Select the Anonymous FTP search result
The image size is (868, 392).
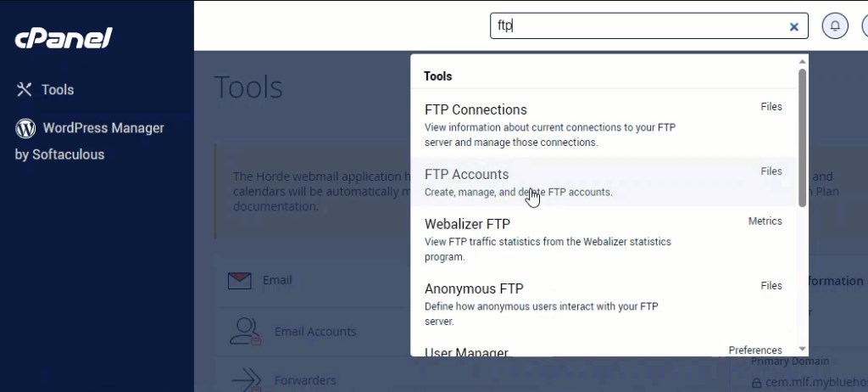tap(474, 288)
